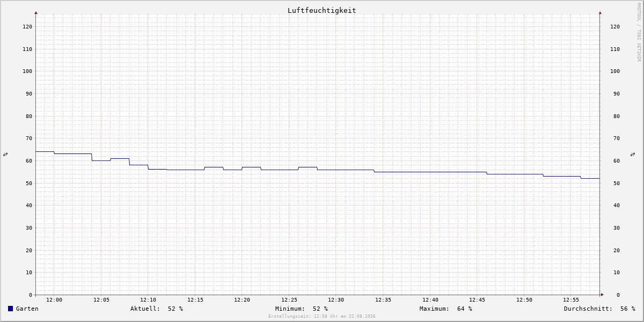Screen dimensions: 644x322
Task: Click the 12:55 time axis label
Action: (x=571, y=300)
